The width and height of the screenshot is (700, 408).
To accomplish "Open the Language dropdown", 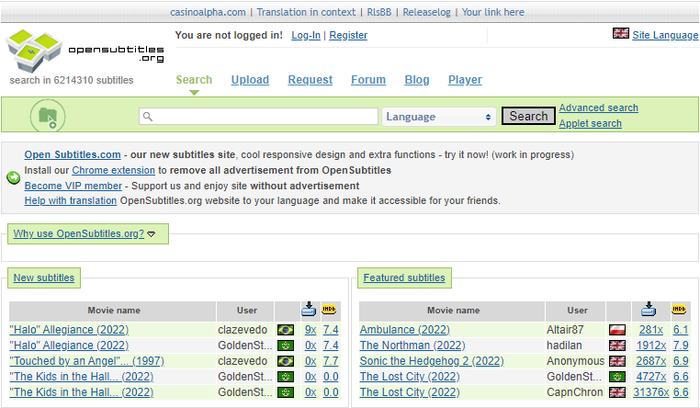I will tap(439, 117).
